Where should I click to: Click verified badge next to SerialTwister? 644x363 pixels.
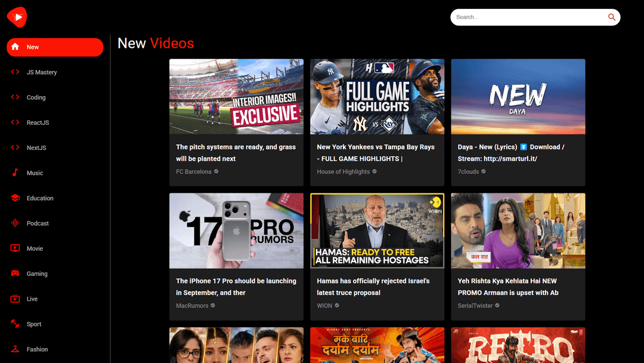(x=497, y=306)
